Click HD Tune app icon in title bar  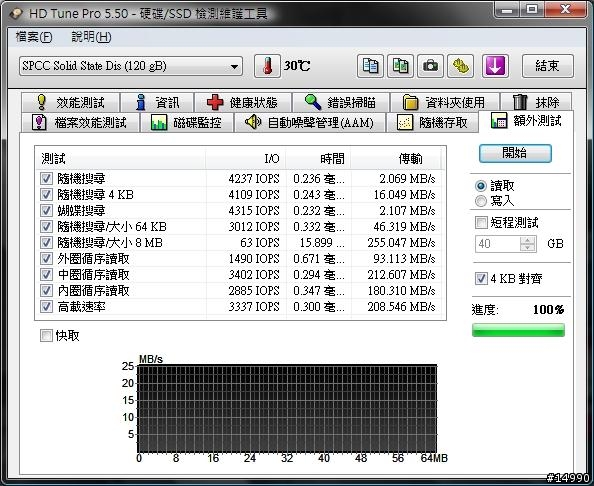click(x=16, y=14)
